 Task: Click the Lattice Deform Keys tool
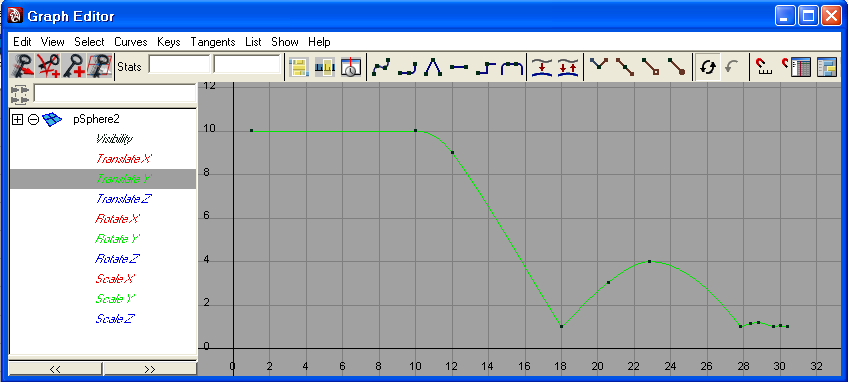(x=100, y=67)
